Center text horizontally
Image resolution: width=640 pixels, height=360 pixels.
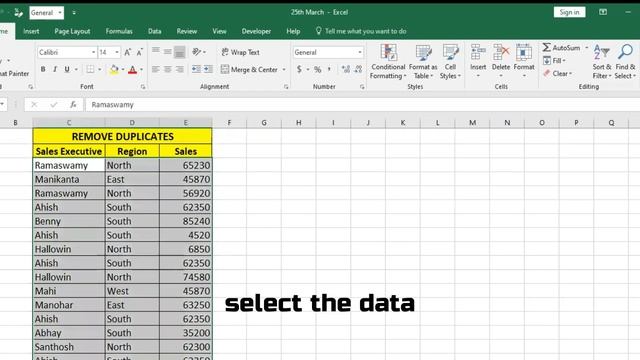(168, 69)
